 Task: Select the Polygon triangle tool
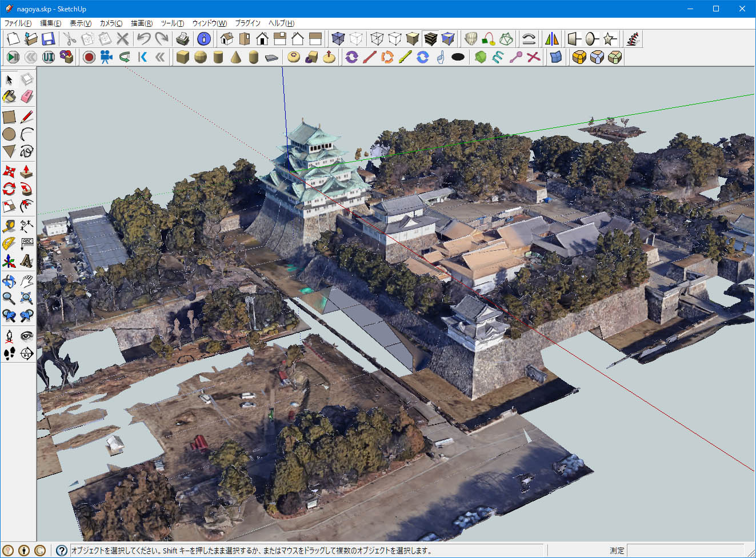(9, 151)
